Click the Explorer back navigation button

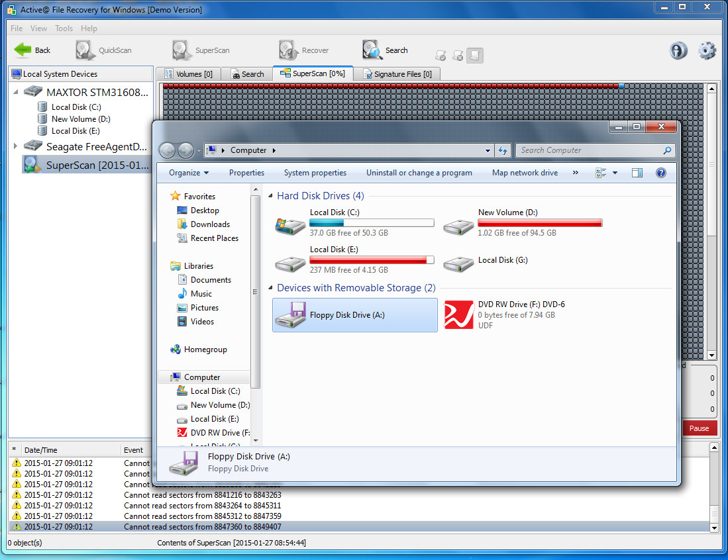tap(167, 150)
